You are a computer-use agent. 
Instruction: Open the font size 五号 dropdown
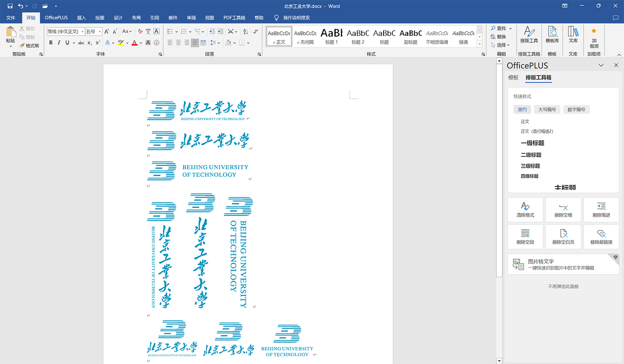coord(100,32)
